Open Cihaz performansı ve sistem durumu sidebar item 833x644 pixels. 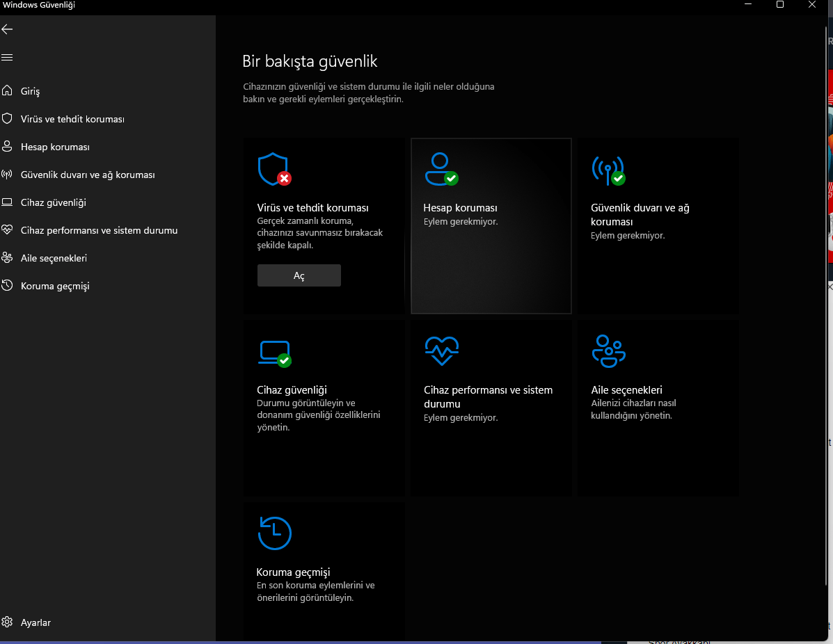pyautogui.click(x=99, y=230)
